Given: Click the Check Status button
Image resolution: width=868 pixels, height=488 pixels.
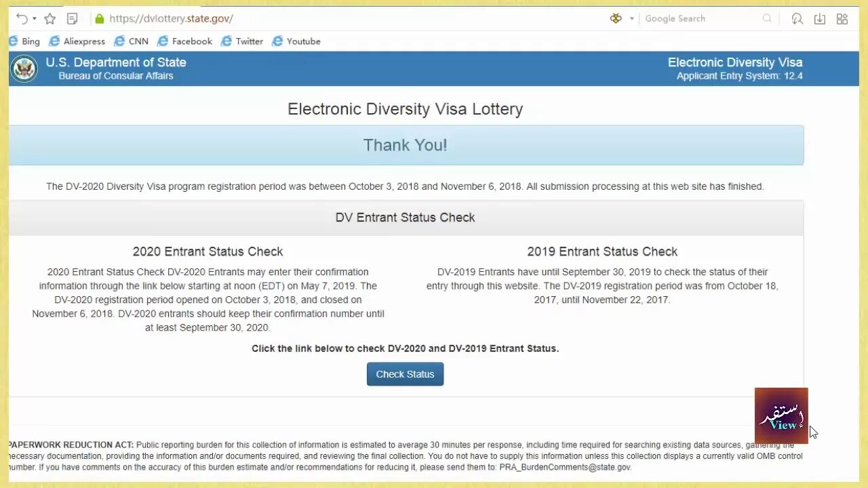Looking at the screenshot, I should pyautogui.click(x=405, y=374).
